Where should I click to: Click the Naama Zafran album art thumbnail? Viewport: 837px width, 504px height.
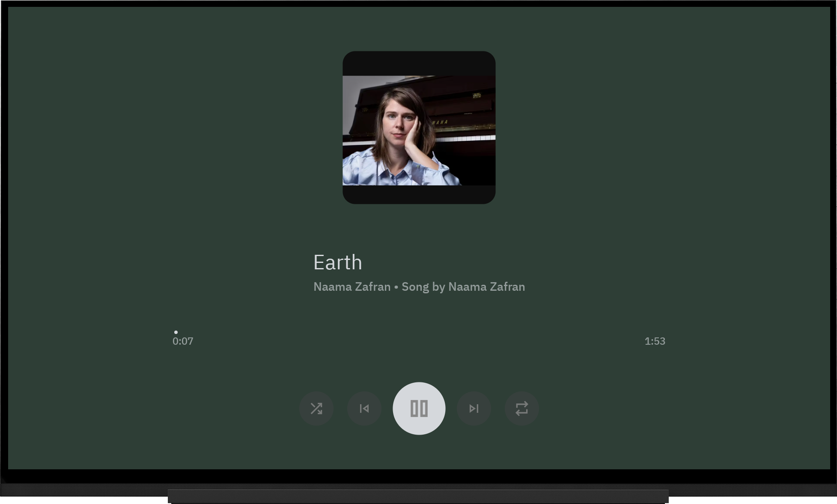pos(419,128)
